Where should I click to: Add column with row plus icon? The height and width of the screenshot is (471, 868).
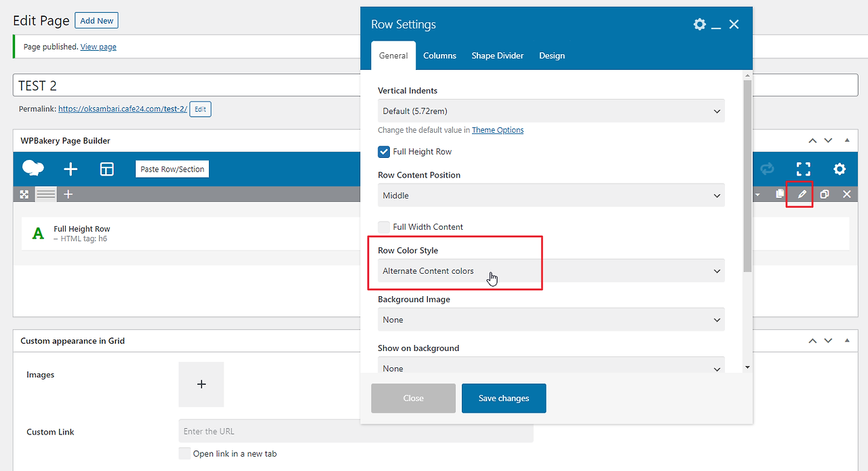pos(68,194)
